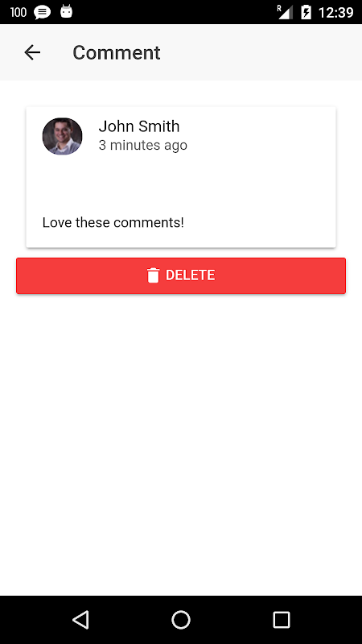
Task: Tap the cellular signal indicator
Action: click(x=286, y=12)
